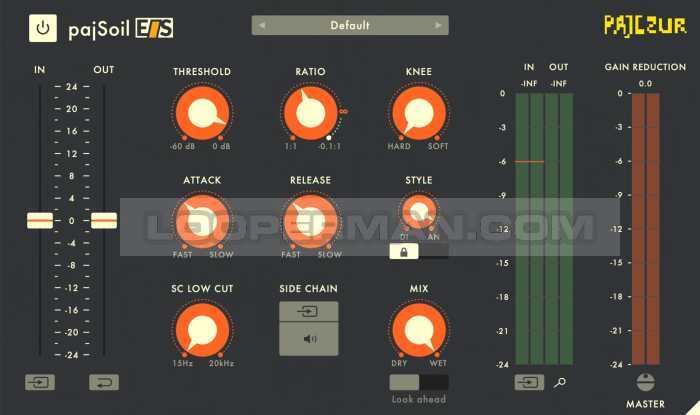The height and width of the screenshot is (415, 700).
Task: Click the paјSoil E/S title logo
Action: point(121,29)
